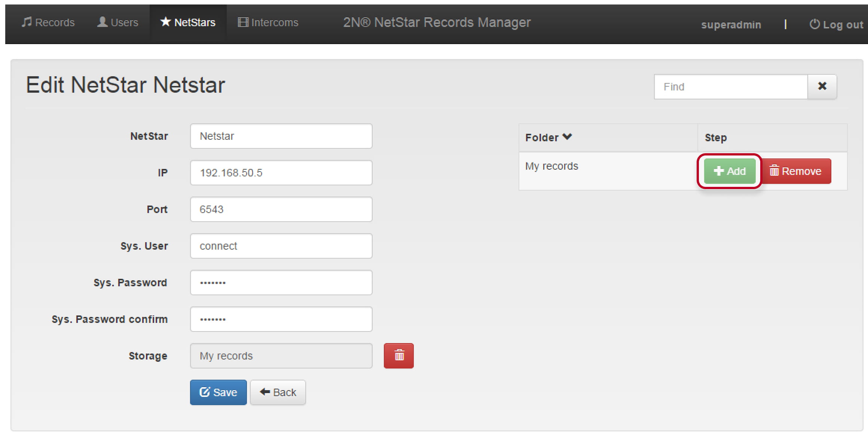Sort by Folder column chevron
868x438 pixels.
coord(567,137)
